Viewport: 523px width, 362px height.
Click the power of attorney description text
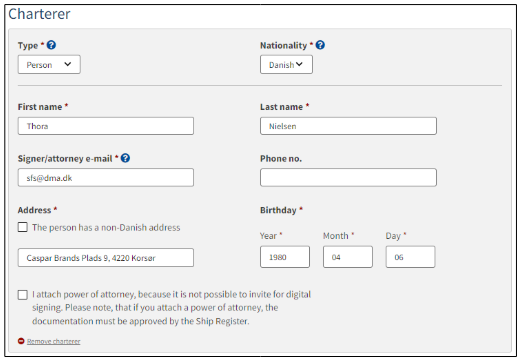click(171, 308)
